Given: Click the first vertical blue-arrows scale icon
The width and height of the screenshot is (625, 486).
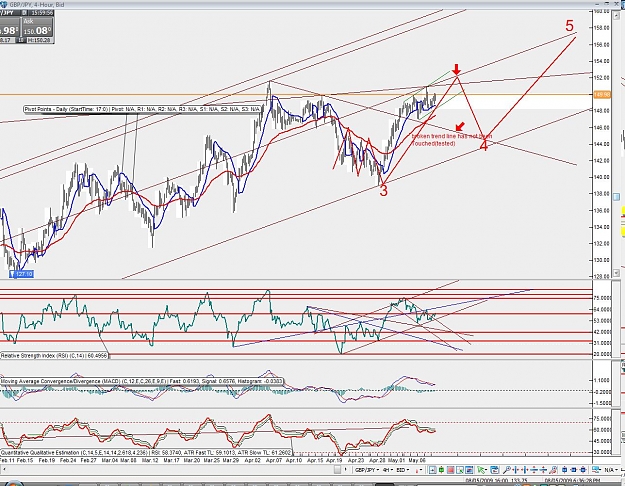Looking at the screenshot, I should [x=534, y=470].
